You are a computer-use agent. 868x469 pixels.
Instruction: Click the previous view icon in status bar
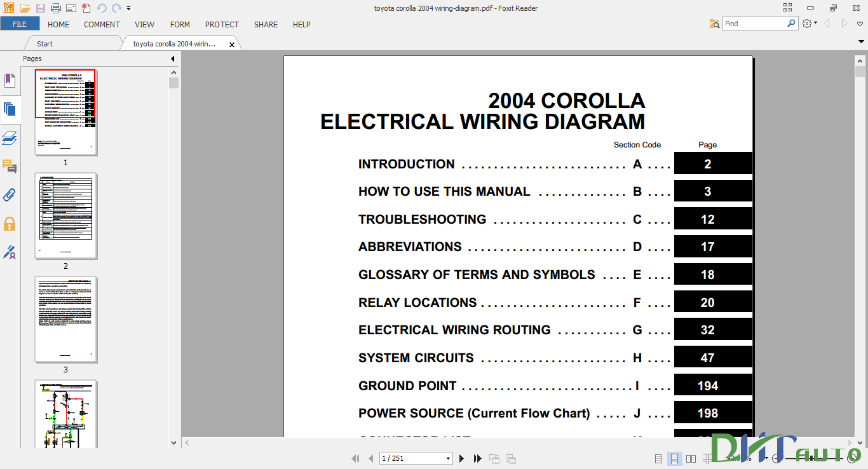click(x=494, y=458)
